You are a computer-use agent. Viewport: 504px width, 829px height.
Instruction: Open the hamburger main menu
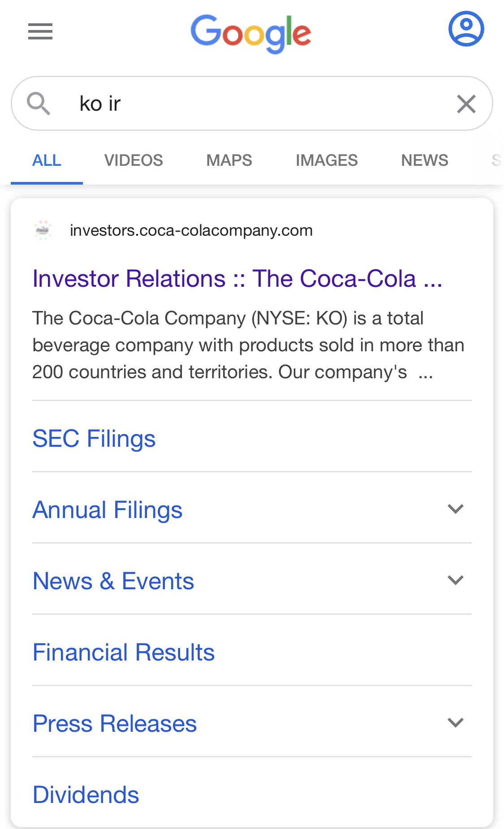tap(40, 31)
